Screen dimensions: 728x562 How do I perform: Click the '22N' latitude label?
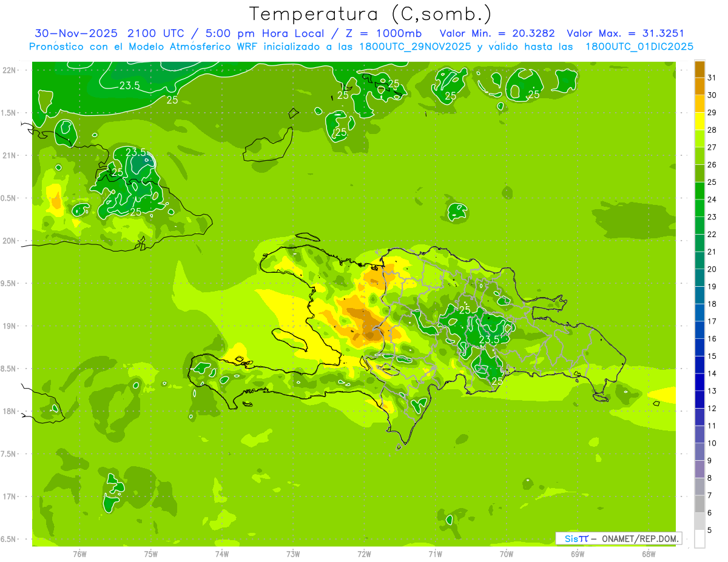click(x=9, y=70)
